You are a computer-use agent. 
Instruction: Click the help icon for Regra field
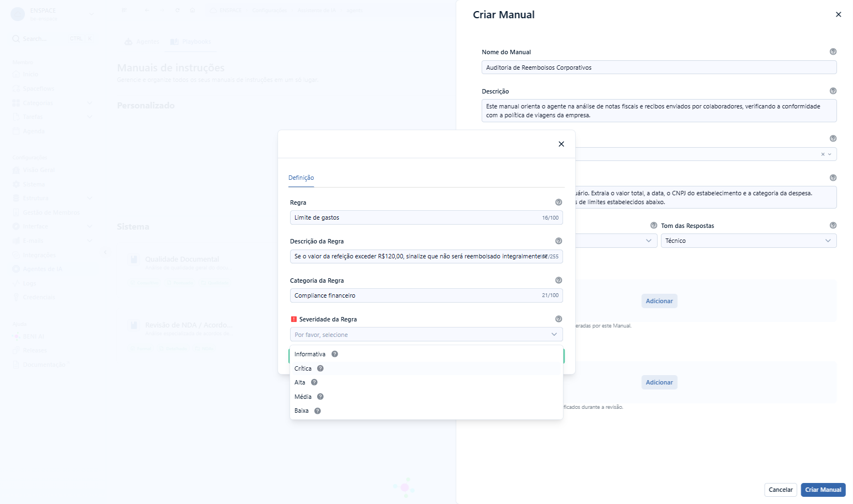[x=559, y=202]
